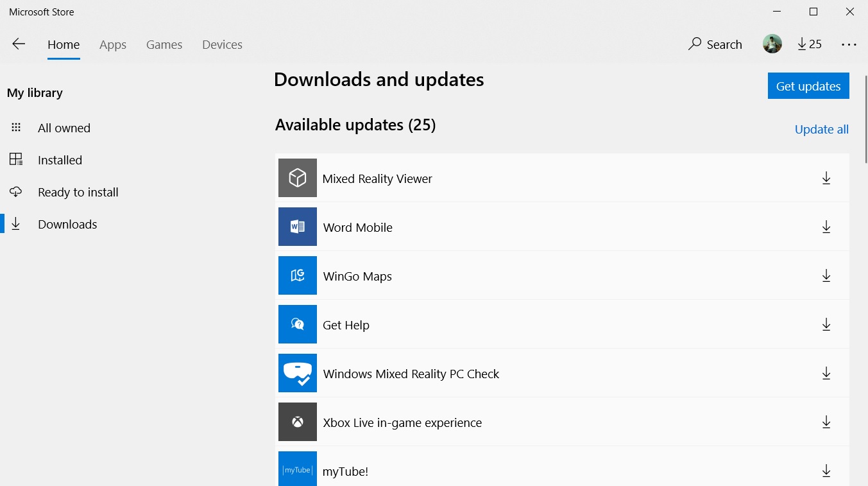This screenshot has height=486, width=868.
Task: Click the Mixed Reality Viewer name
Action: pos(377,179)
